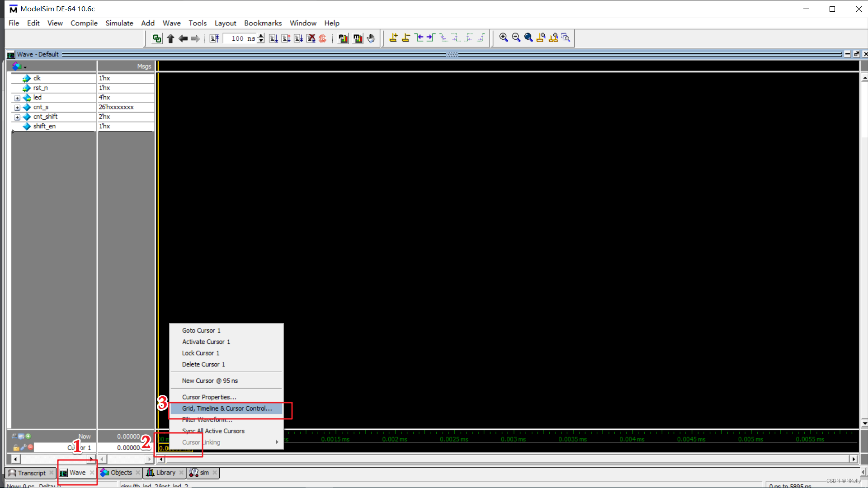Choose Delete Cursor 1
The height and width of the screenshot is (488, 868).
click(x=226, y=364)
